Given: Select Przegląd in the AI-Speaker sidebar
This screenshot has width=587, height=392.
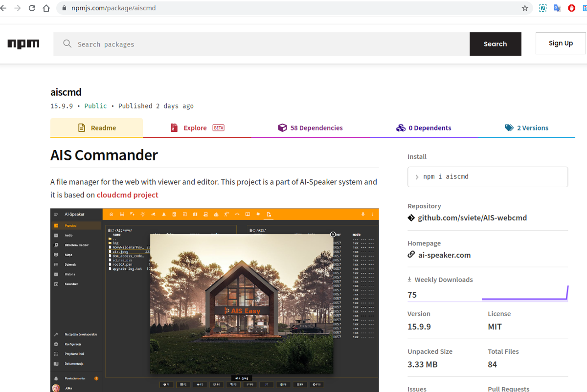Looking at the screenshot, I should click(76, 226).
